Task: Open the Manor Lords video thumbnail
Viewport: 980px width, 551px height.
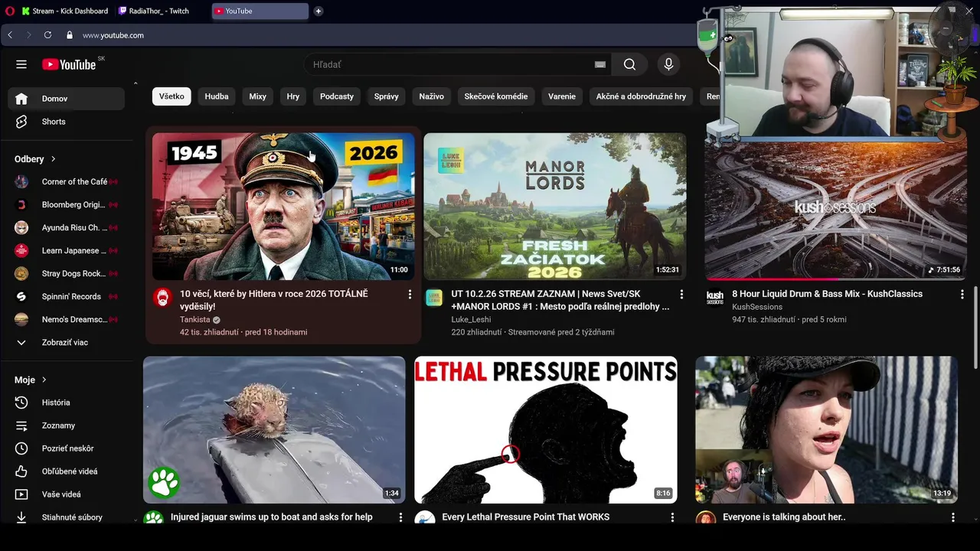Action: pos(555,207)
